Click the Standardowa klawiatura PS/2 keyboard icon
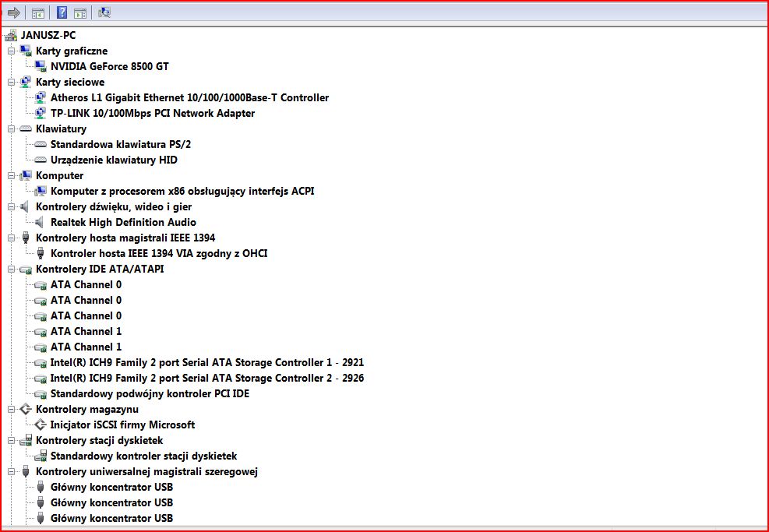The image size is (769, 532). (41, 145)
